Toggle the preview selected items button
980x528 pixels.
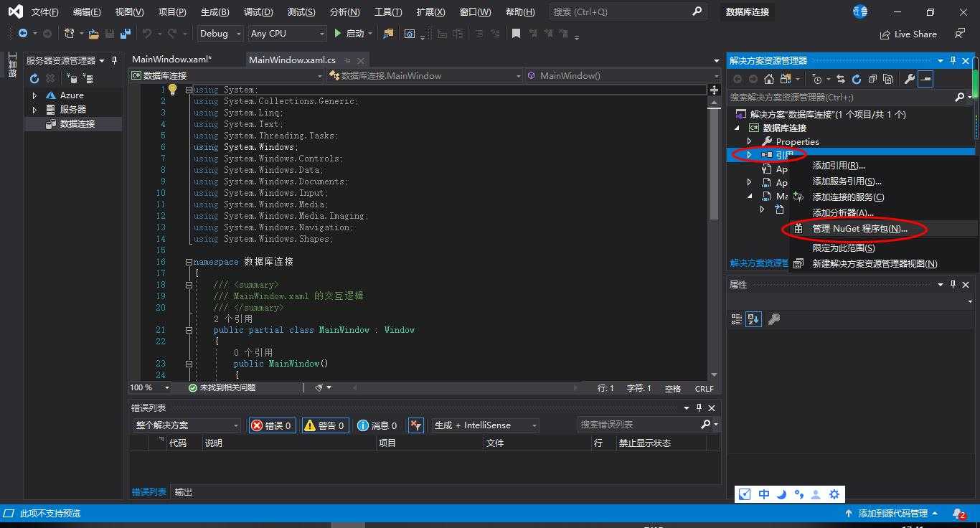tap(925, 79)
